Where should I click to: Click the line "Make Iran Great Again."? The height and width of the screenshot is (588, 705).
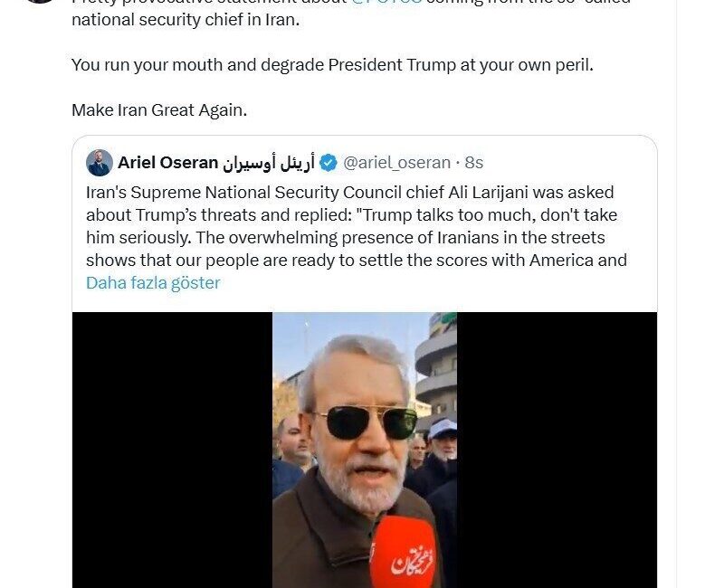(x=159, y=110)
